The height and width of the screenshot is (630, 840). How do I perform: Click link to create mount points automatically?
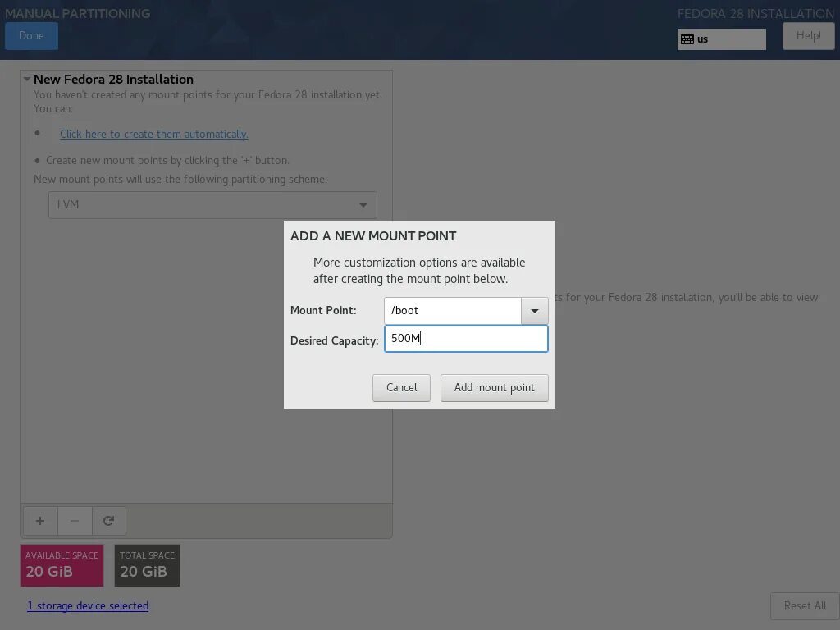(x=153, y=134)
